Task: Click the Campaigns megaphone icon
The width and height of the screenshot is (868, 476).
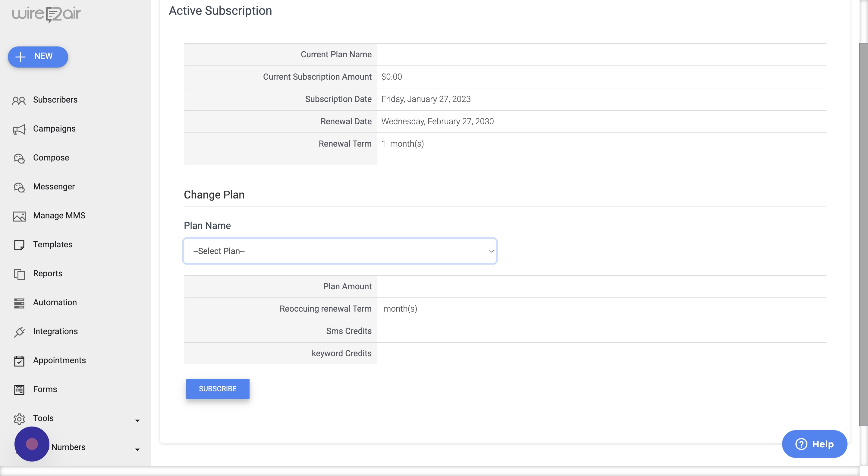Action: click(19, 129)
